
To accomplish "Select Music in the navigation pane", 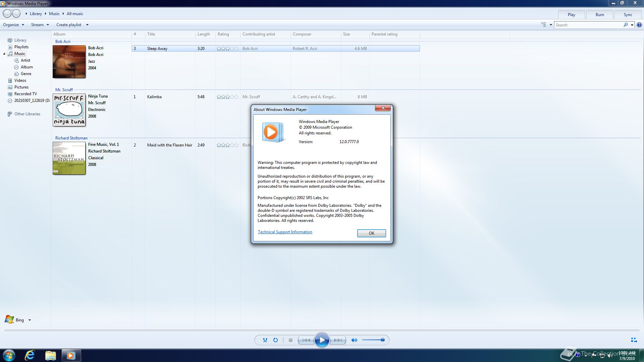I will (19, 54).
